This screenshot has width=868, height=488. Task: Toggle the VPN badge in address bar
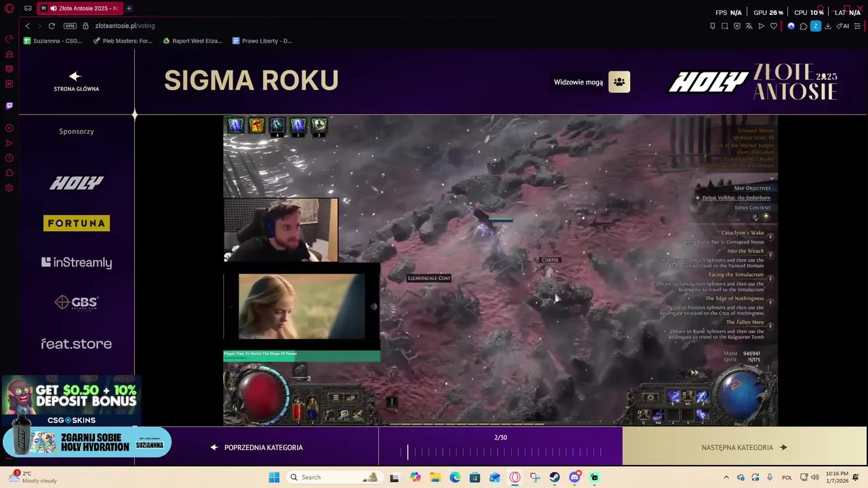click(x=70, y=26)
